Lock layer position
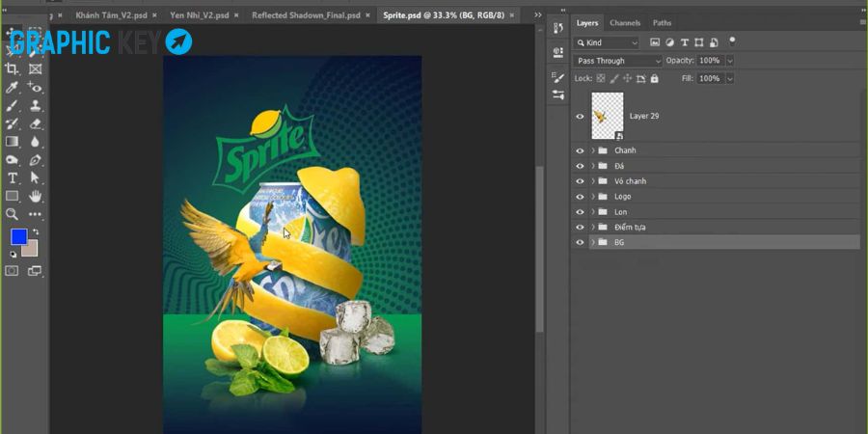The image size is (868, 434). pyautogui.click(x=628, y=79)
